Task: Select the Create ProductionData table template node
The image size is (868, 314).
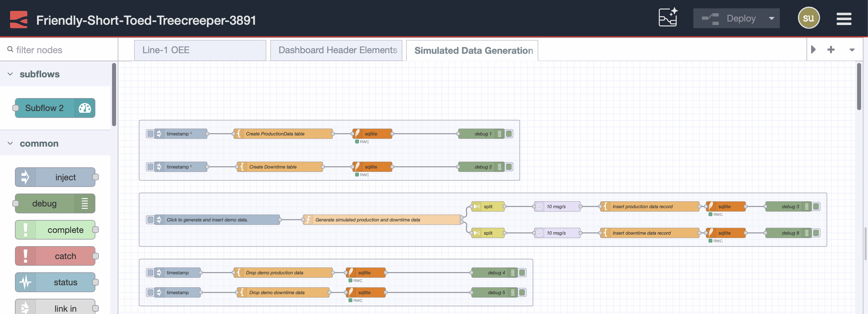Action: click(x=283, y=133)
